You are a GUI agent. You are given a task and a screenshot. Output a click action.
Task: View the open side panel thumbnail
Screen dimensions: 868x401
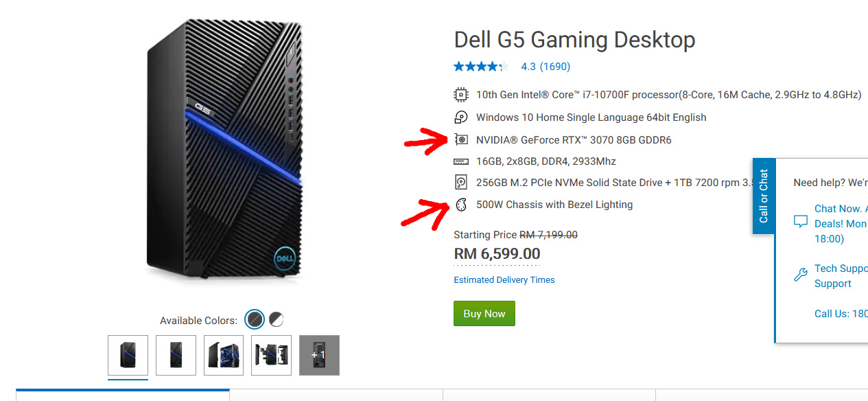coord(224,355)
